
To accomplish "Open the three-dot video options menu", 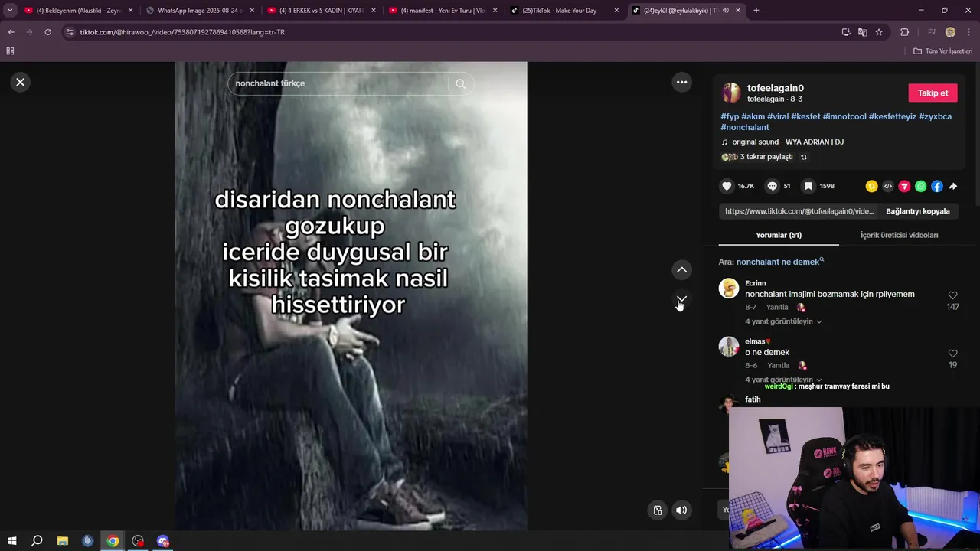I will tap(681, 82).
